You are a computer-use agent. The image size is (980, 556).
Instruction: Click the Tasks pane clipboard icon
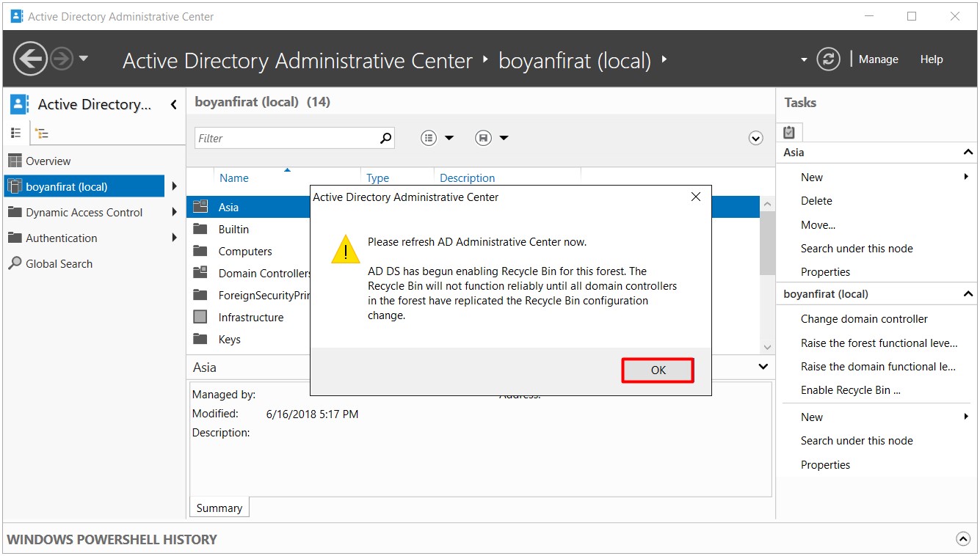click(789, 132)
